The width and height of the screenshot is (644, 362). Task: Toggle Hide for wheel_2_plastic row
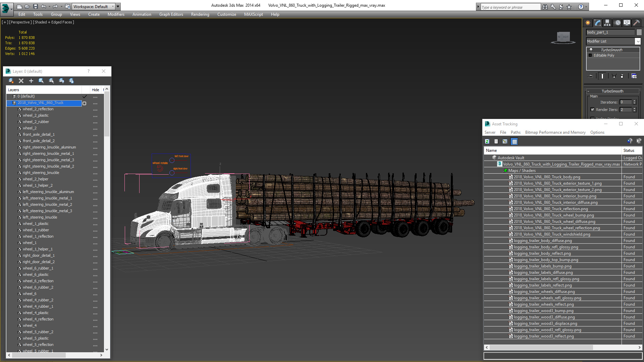(x=95, y=116)
